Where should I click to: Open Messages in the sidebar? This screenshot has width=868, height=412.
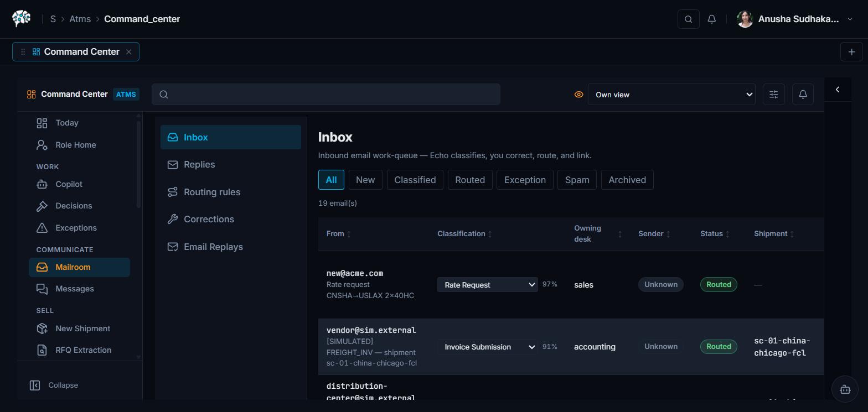coord(79,289)
